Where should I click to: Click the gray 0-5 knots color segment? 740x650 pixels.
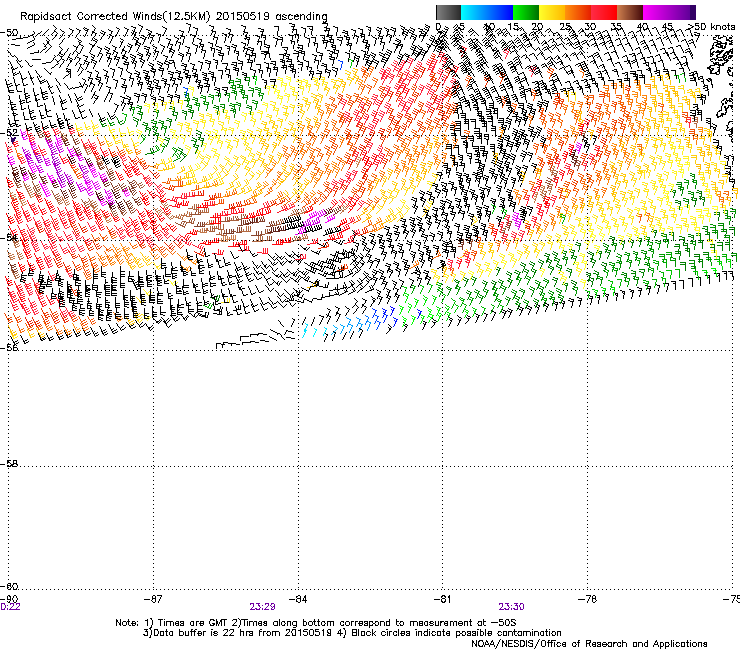point(448,12)
